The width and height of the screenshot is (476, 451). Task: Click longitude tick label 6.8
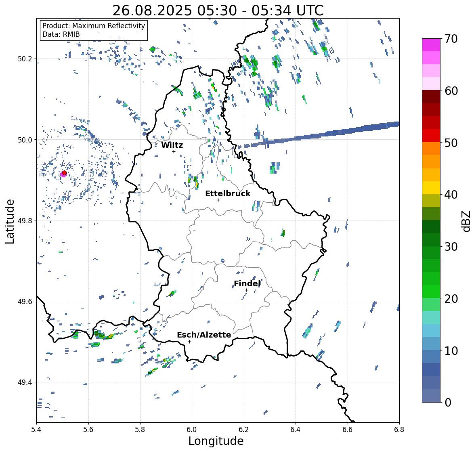399,430
